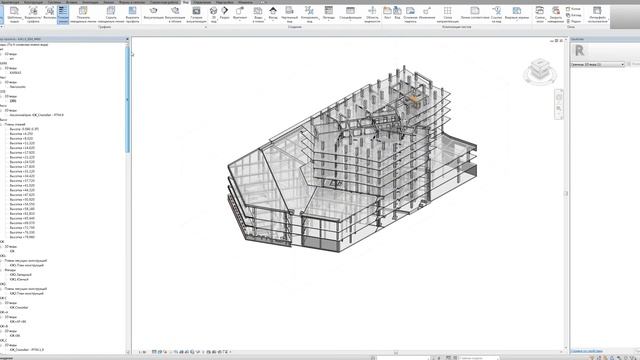Screen dimensions: 640x360
Task: Open Legends (Легенды) dropdown
Action: (329, 14)
